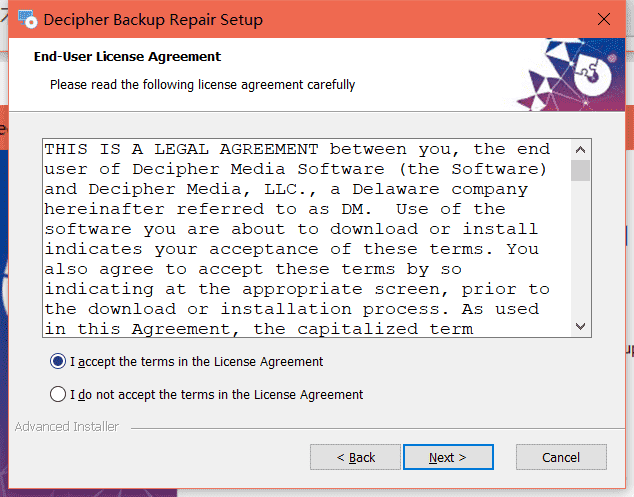
Task: Click the Decipher Backup Repair title bar icon
Action: coord(27,19)
